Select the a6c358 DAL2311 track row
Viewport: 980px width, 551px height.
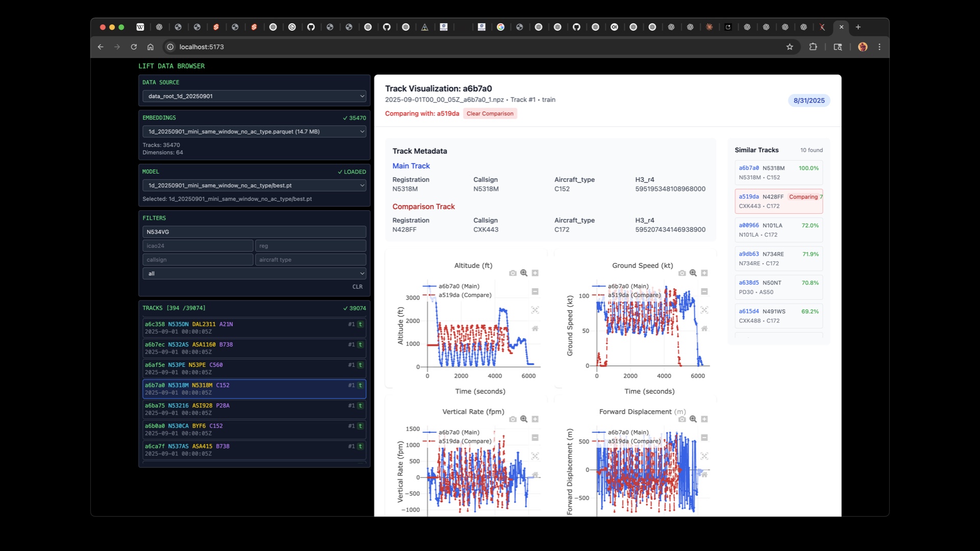(x=254, y=328)
